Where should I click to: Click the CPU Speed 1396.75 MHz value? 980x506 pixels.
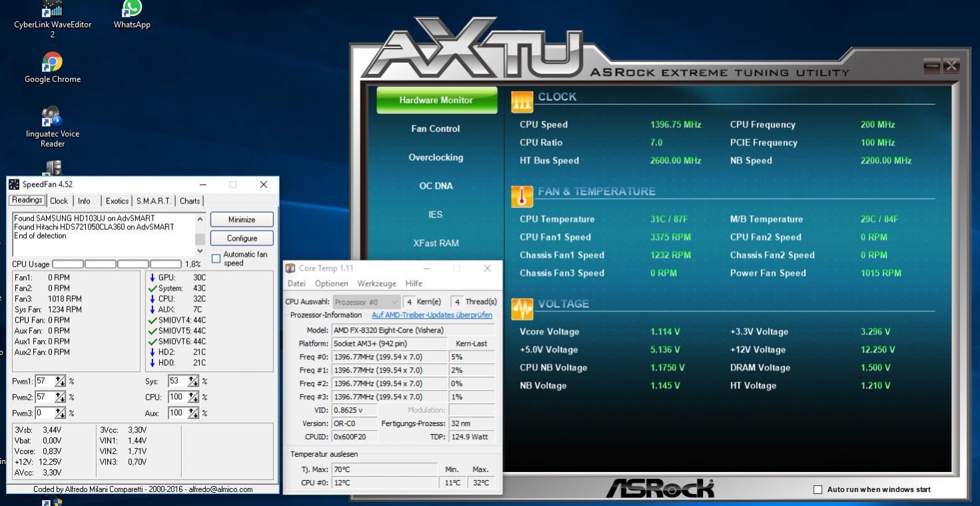(676, 125)
